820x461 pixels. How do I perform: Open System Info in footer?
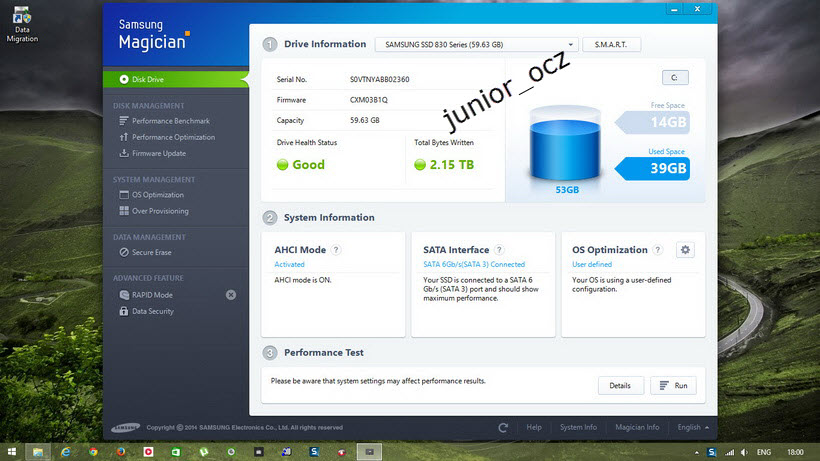578,427
